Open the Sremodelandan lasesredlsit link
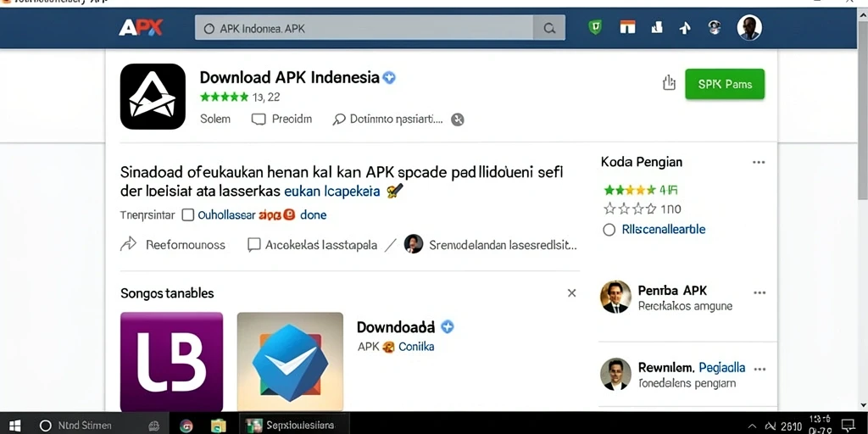Viewport: 868px width, 434px height. pyautogui.click(x=504, y=245)
